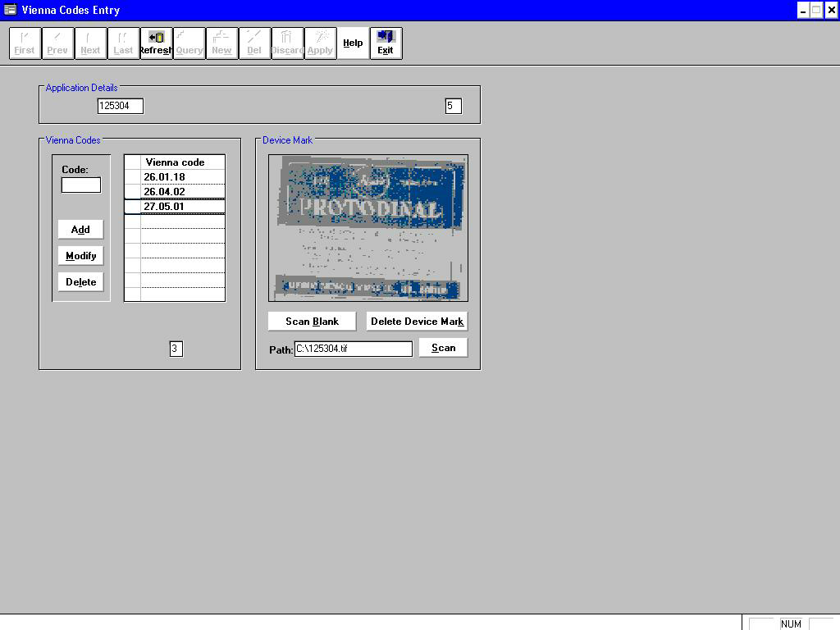This screenshot has height=630, width=840.
Task: Select Vienna code 27.05.01
Action: click(183, 206)
